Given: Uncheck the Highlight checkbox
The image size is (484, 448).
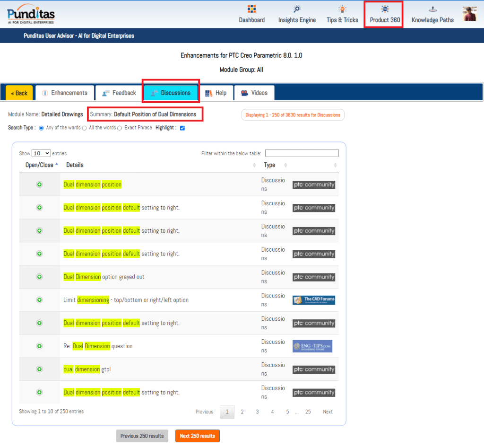Looking at the screenshot, I should 182,128.
